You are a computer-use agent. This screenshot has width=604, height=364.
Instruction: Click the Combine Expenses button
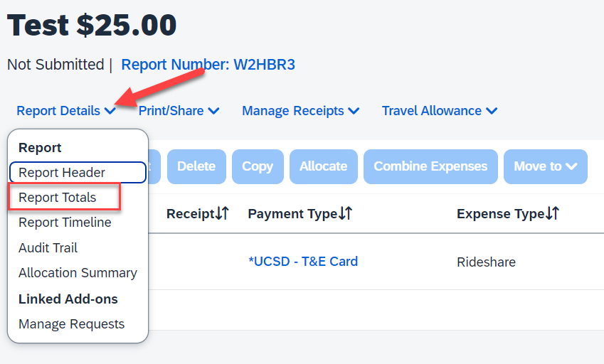tap(430, 166)
